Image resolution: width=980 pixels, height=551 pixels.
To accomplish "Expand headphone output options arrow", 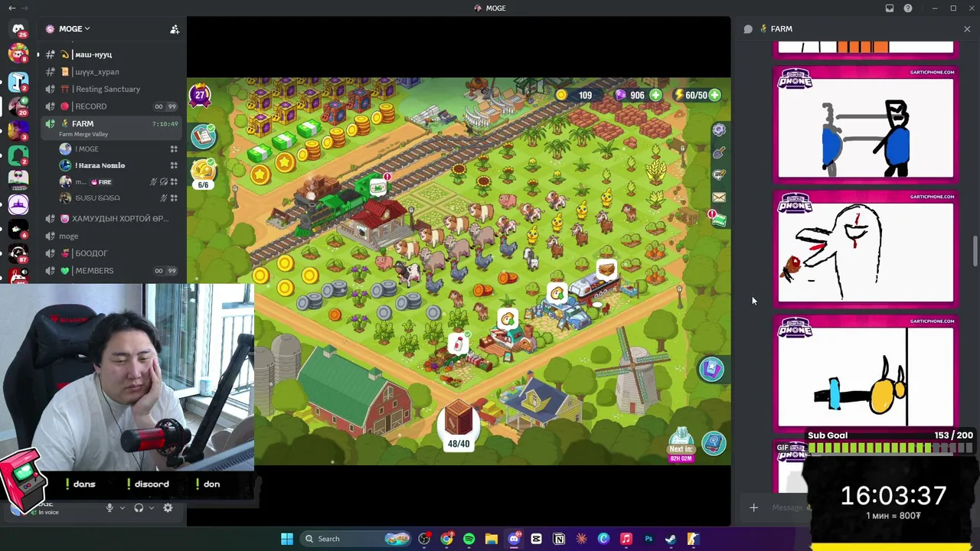I will pyautogui.click(x=151, y=507).
